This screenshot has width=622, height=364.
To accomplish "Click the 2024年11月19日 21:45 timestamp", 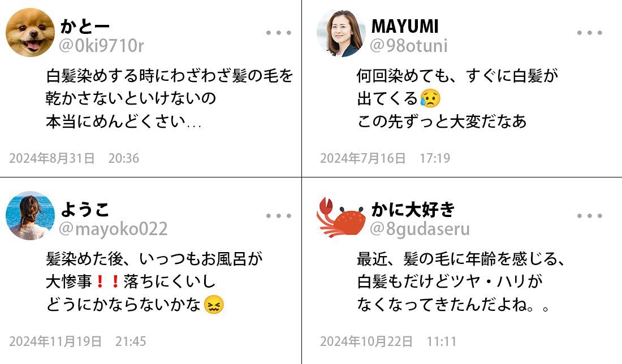I will [x=78, y=341].
